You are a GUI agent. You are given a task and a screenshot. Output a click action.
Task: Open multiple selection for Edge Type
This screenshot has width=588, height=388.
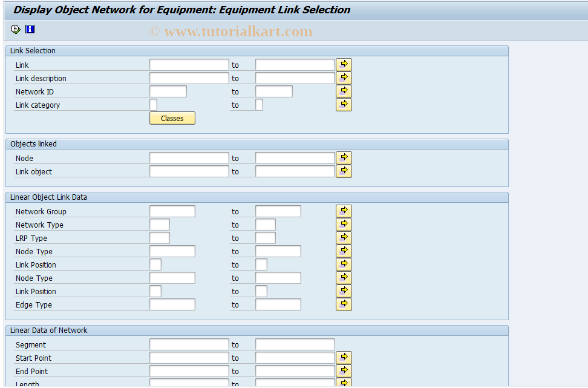tap(344, 304)
